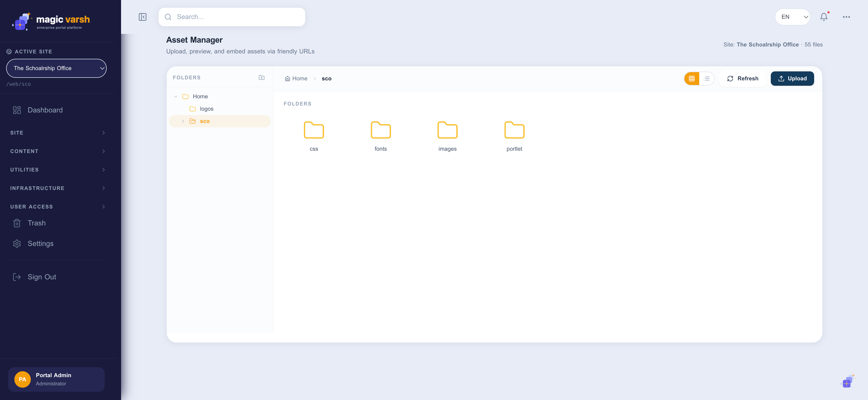The width and height of the screenshot is (868, 400).
Task: Switch to list view
Action: [707, 79]
